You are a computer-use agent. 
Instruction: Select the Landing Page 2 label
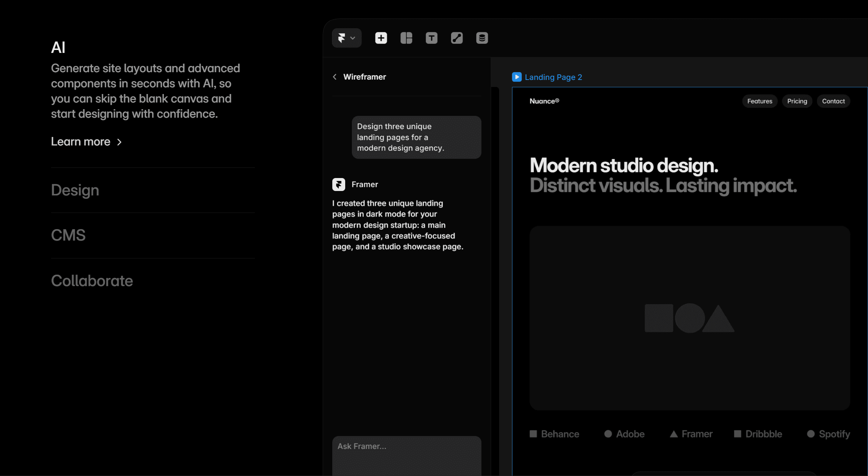coord(554,77)
